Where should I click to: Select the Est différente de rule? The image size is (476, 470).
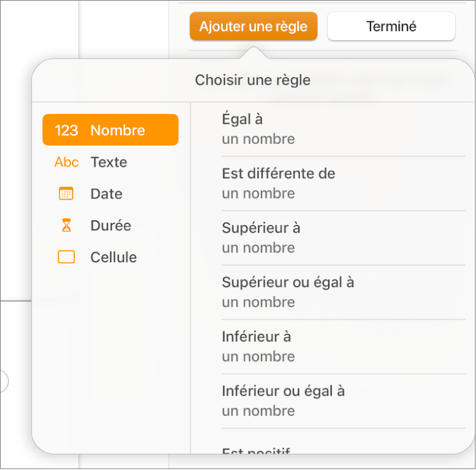(x=279, y=173)
